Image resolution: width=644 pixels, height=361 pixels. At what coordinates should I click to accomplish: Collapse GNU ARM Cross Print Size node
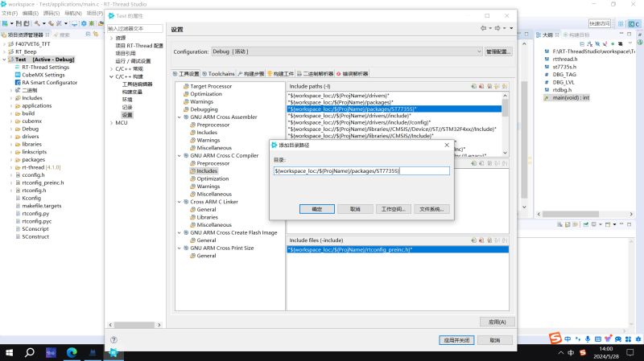tap(179, 248)
